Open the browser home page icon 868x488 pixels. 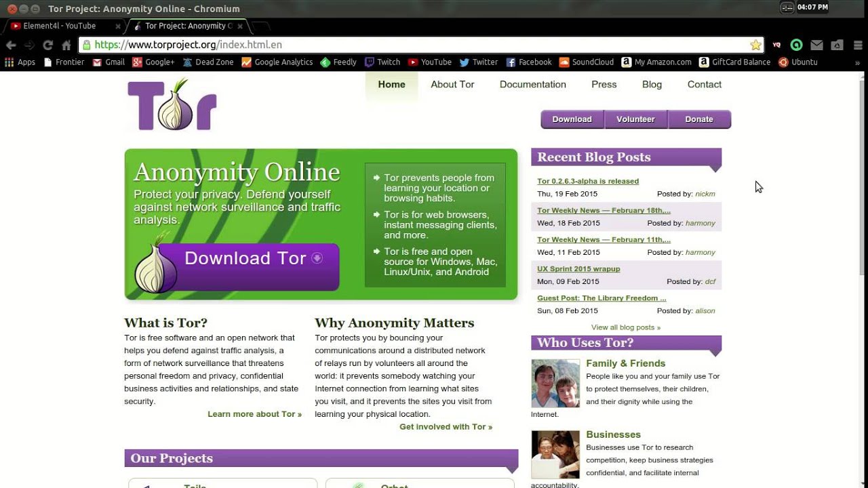[66, 45]
